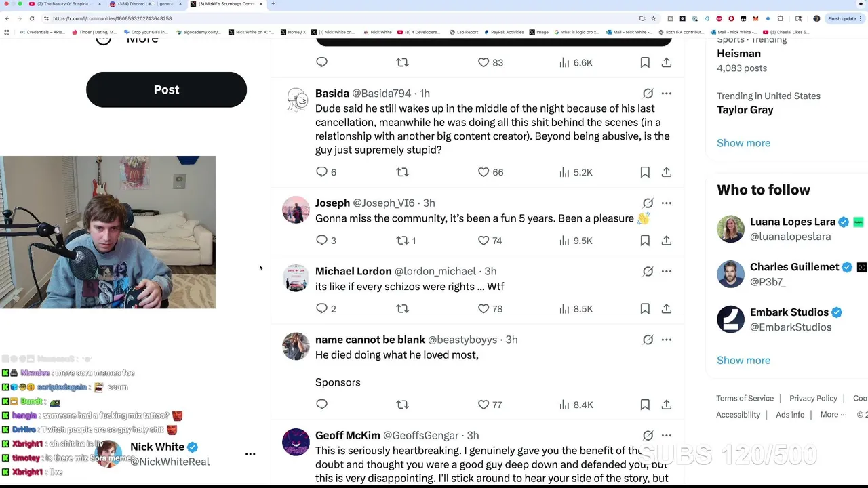Image resolution: width=868 pixels, height=488 pixels.
Task: Open the Chrome extensions puzzle icon
Action: point(781,18)
